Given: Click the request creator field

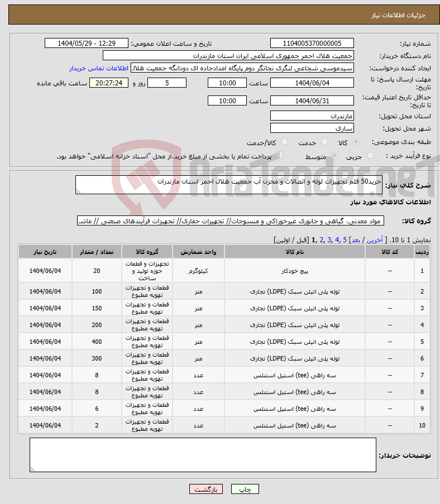Looking at the screenshot, I should tap(242, 68).
